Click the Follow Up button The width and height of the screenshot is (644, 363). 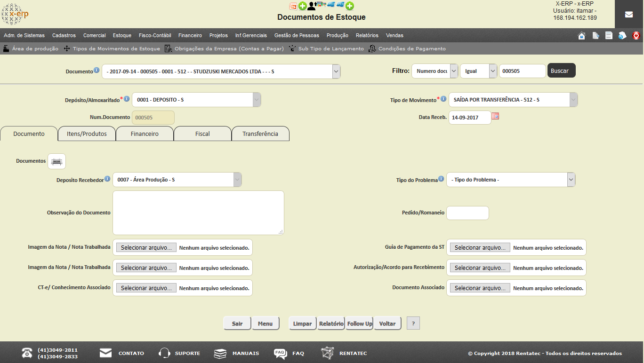(x=360, y=324)
